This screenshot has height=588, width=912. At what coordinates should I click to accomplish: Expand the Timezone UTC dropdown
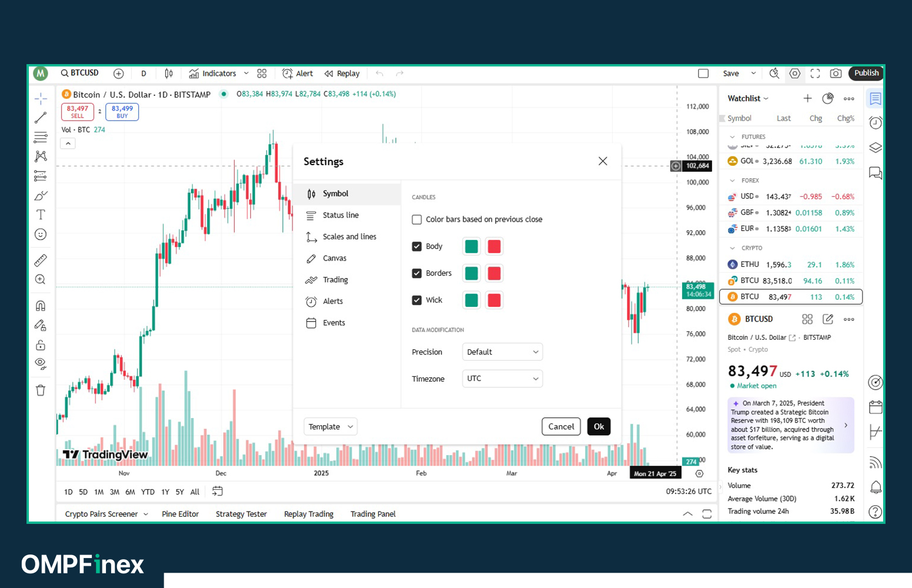tap(502, 379)
